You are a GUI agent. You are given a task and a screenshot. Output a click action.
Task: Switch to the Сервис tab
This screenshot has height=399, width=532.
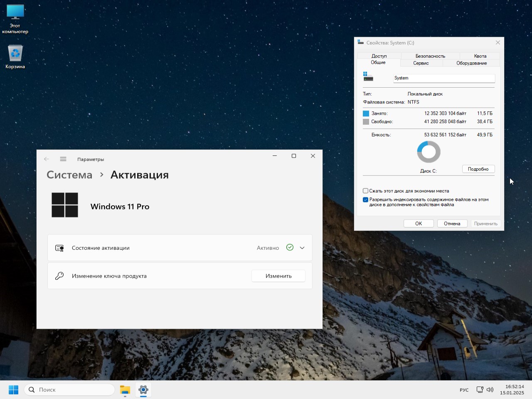coord(421,63)
